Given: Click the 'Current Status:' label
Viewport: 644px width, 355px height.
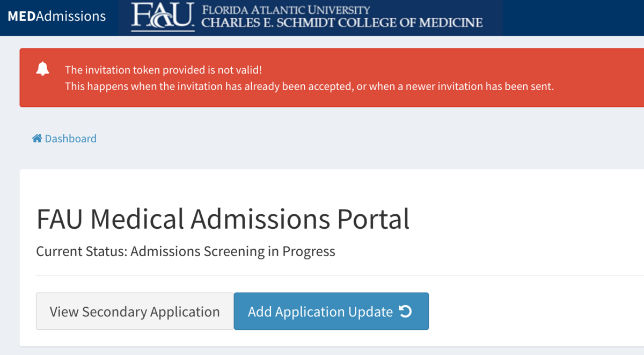Looking at the screenshot, I should tap(82, 251).
